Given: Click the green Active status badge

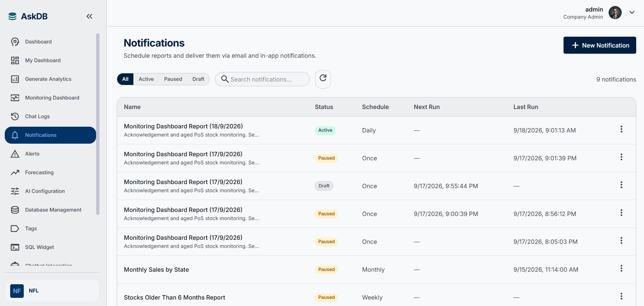Looking at the screenshot, I should pos(325,130).
